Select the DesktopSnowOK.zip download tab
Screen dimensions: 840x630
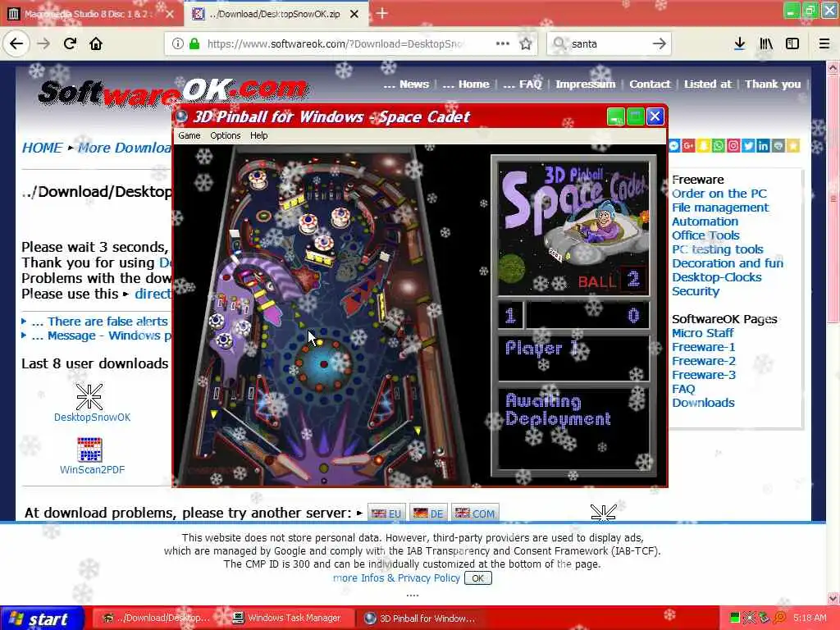[x=274, y=14]
